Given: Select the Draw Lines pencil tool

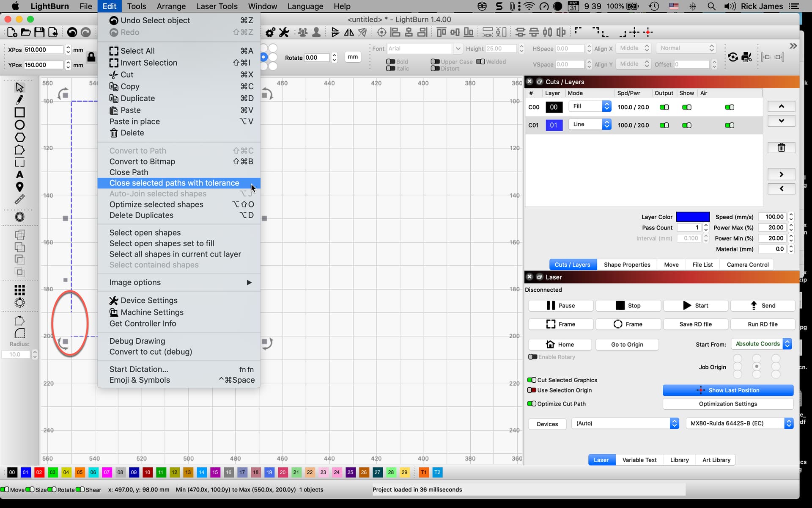Looking at the screenshot, I should click(x=19, y=100).
